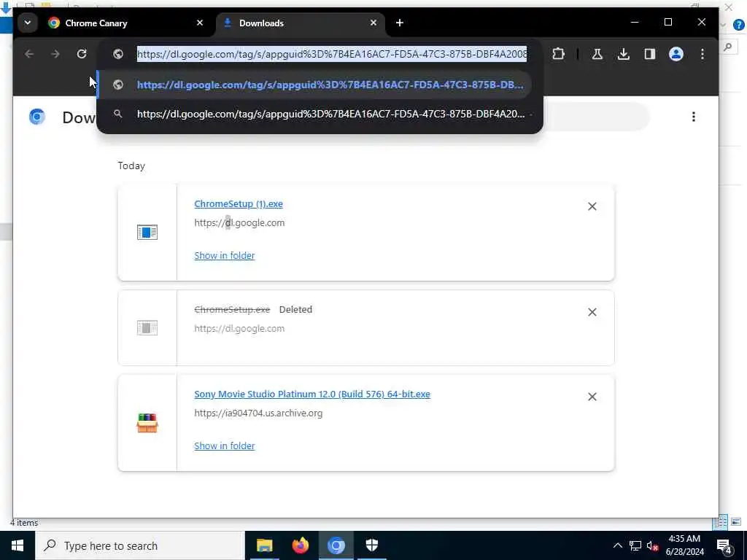Reload the current page
747x560 pixels.
(x=82, y=54)
